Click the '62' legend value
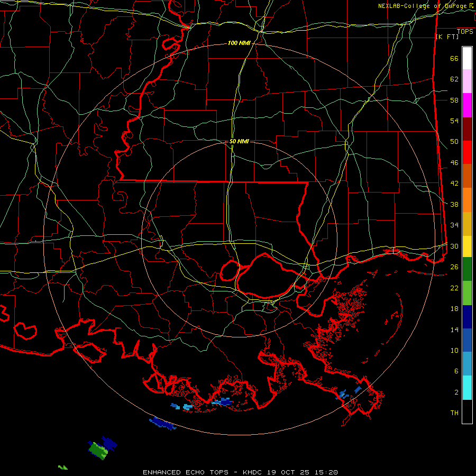The width and height of the screenshot is (476, 476). tap(454, 79)
